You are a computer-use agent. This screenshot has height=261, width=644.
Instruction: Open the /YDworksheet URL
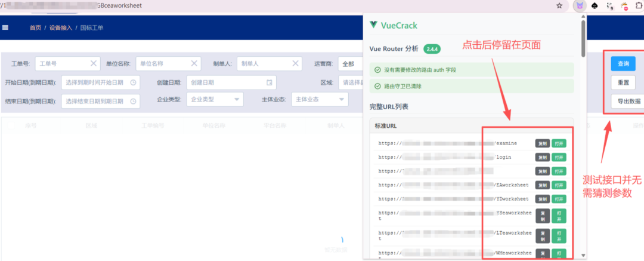(x=559, y=199)
